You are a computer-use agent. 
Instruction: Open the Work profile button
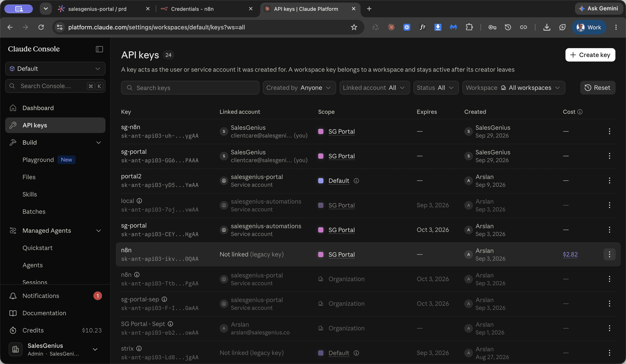[x=589, y=27]
